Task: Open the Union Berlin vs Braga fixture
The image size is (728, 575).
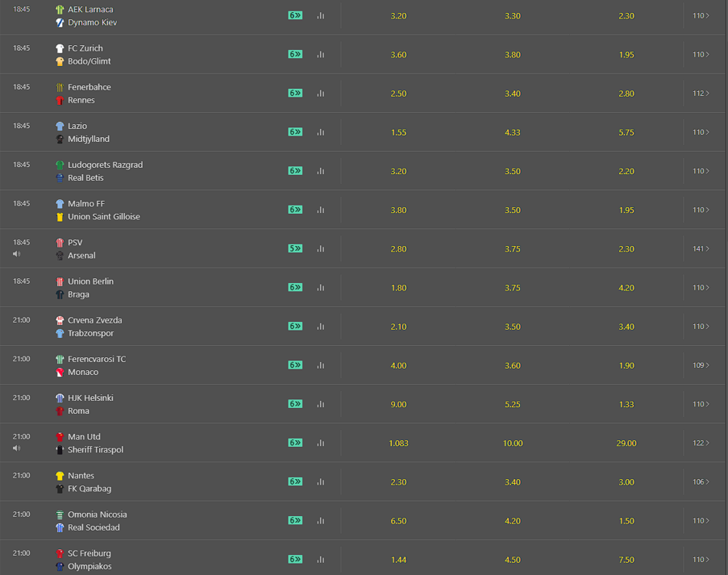Action: point(91,287)
